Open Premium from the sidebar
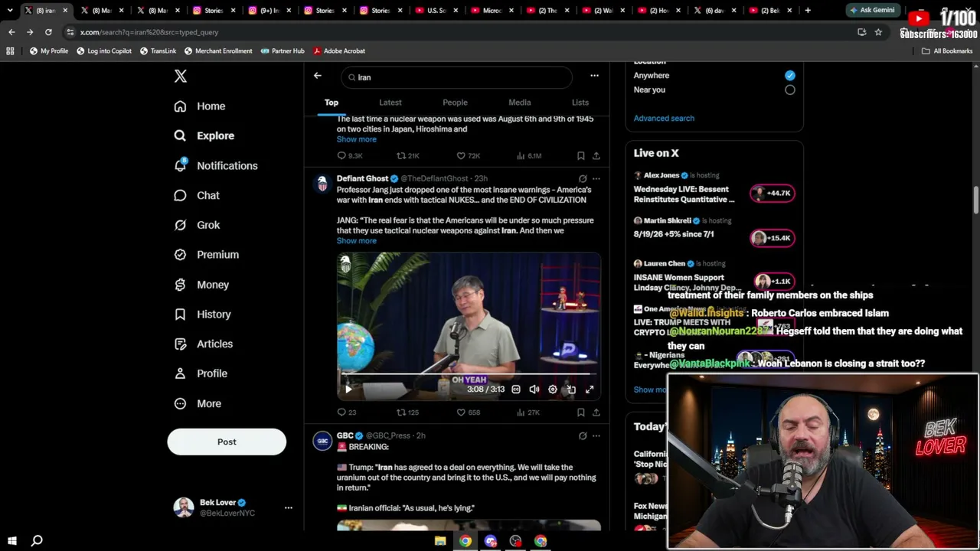980x551 pixels. click(x=207, y=255)
